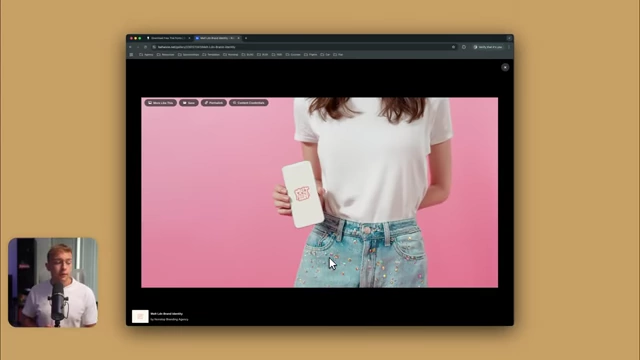Open a new browser tab
Viewport: 640px width, 360px height.
246,38
